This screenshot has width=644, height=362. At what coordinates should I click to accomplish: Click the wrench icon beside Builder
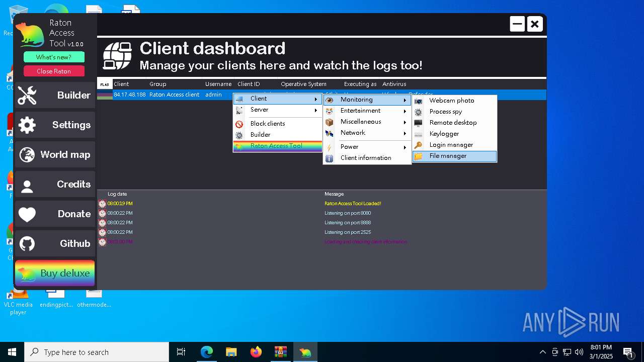[27, 95]
